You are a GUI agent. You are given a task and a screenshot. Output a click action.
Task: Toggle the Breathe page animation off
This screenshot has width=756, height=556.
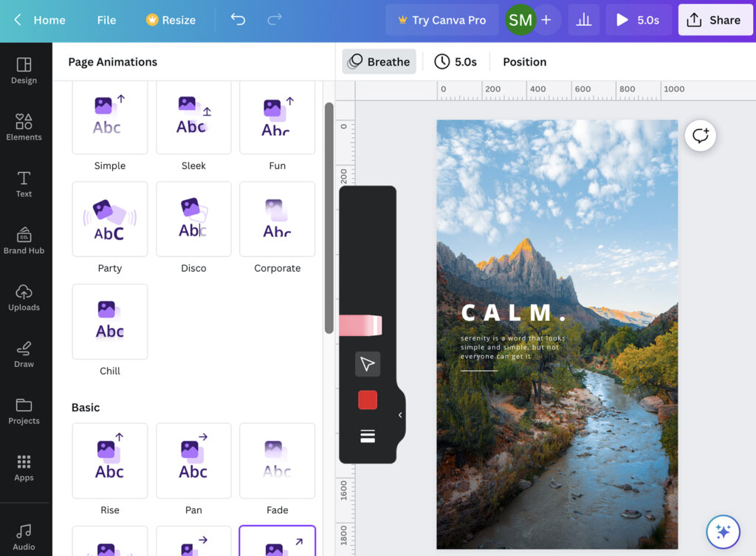coord(379,61)
